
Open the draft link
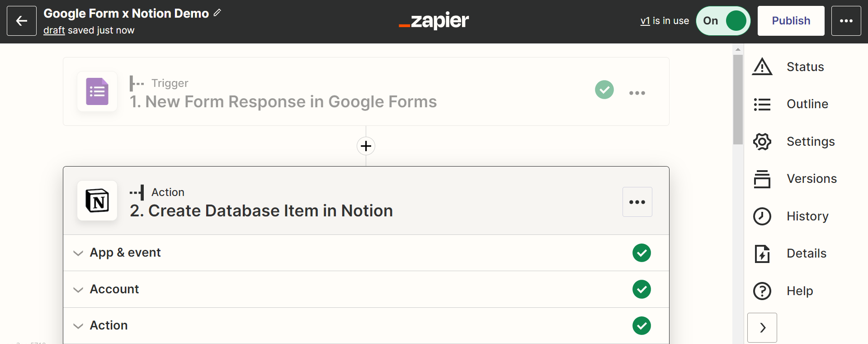coord(54,30)
